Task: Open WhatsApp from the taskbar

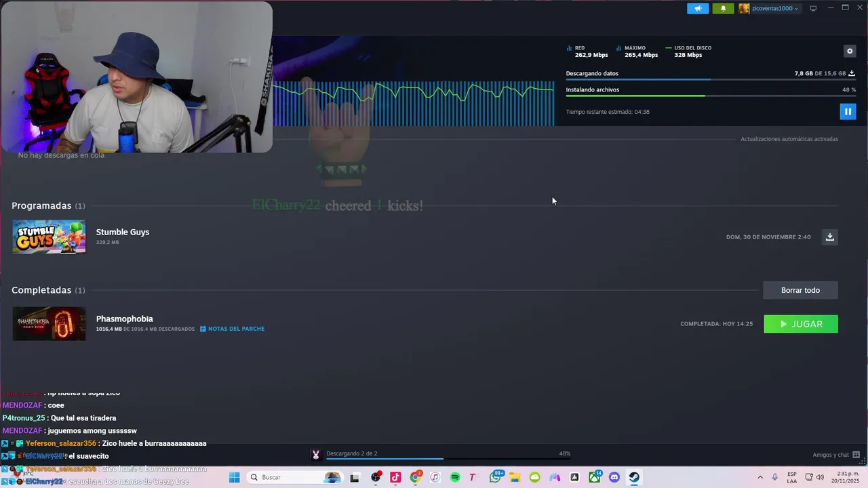Action: [496, 477]
